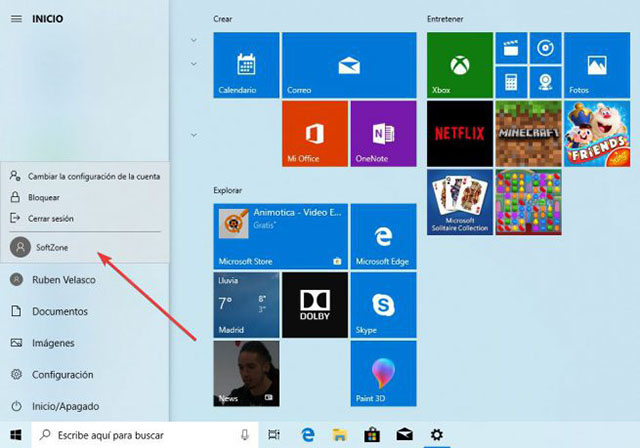Open Documentos from the Start sidebar
This screenshot has width=640, height=448.
85,311
